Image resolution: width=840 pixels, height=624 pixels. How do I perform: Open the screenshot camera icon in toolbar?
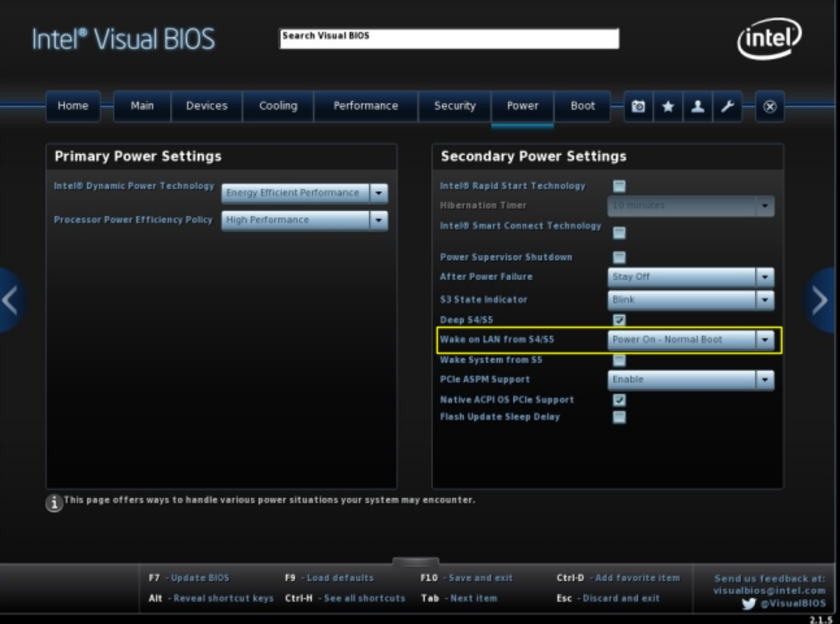click(638, 106)
